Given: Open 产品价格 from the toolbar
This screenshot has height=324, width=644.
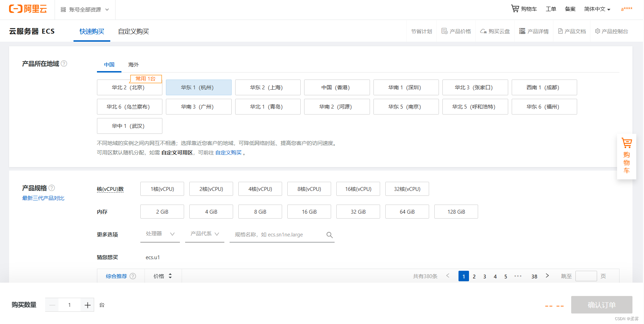Looking at the screenshot, I should click(x=456, y=31).
